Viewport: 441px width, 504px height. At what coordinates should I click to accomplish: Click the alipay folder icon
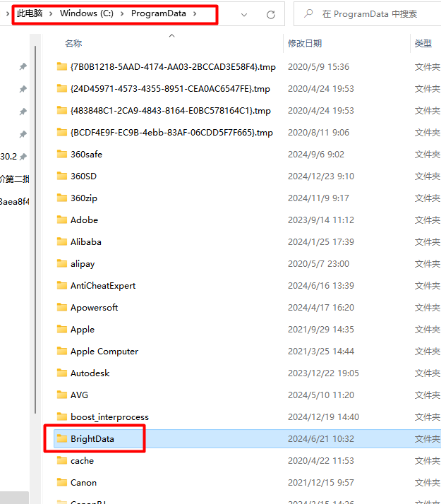pyautogui.click(x=62, y=263)
